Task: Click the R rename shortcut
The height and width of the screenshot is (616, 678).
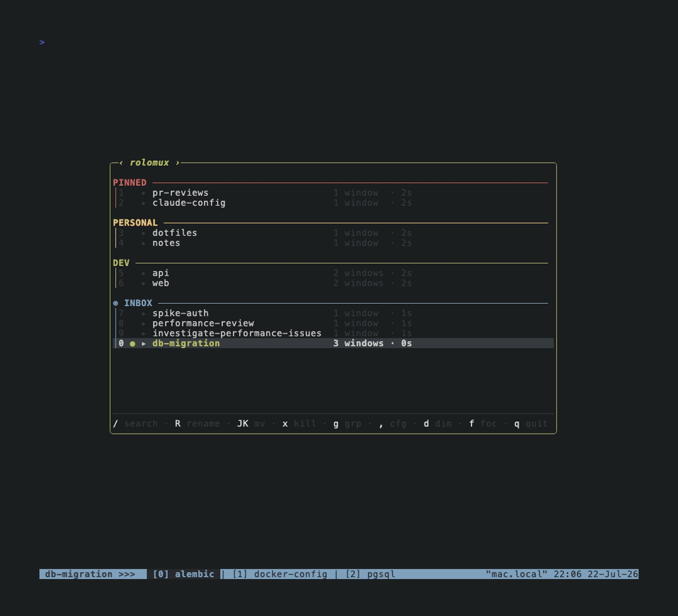Action: (197, 424)
